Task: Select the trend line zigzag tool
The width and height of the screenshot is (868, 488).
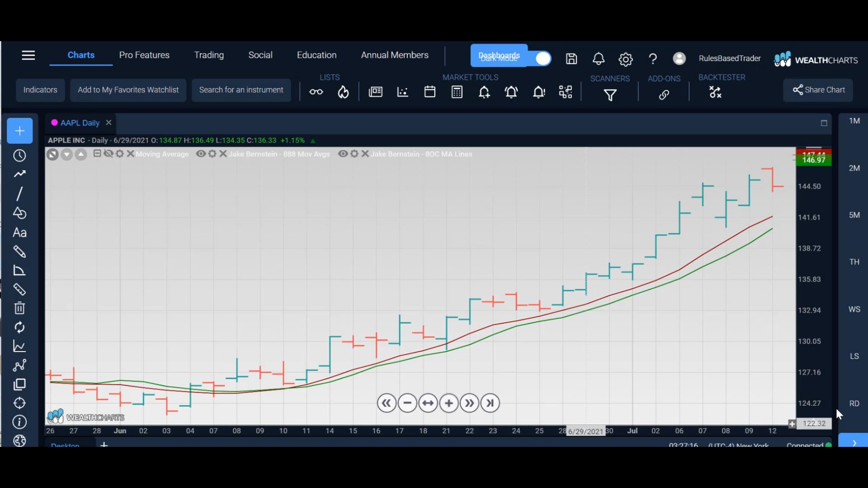Action: coord(19,174)
